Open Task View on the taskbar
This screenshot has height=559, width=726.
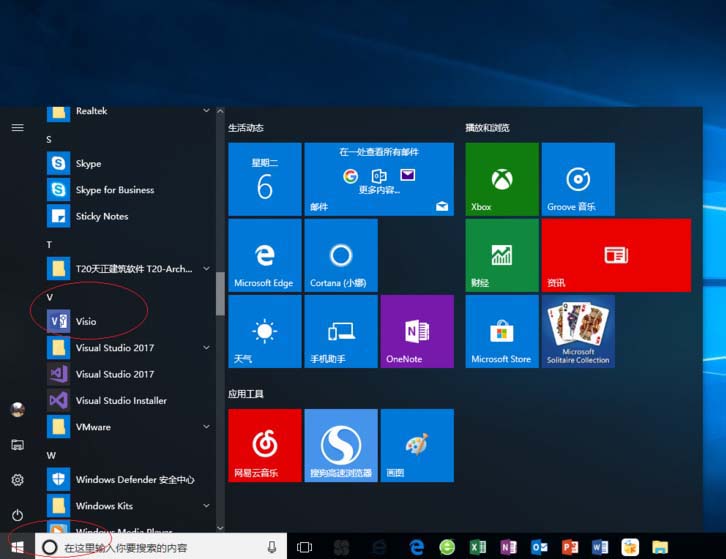click(304, 547)
